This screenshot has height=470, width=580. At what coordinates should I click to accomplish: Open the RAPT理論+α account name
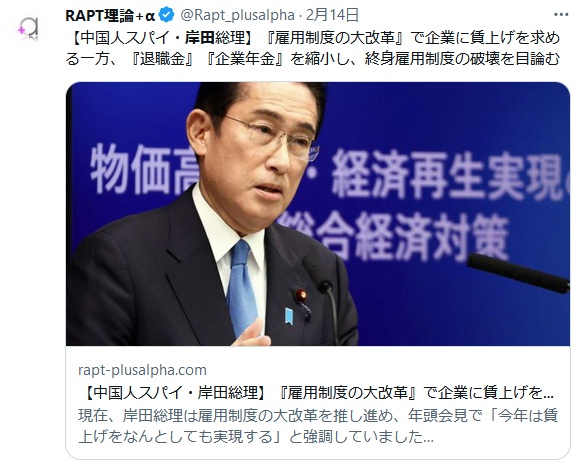click(x=110, y=16)
